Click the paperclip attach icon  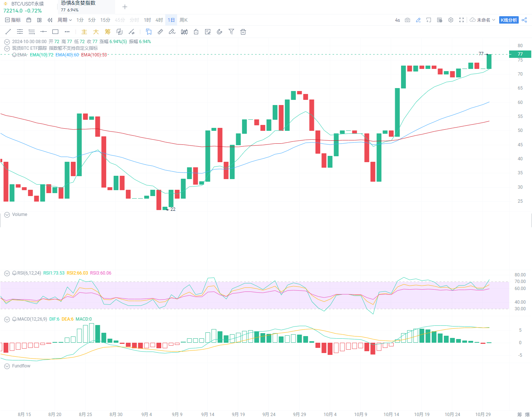point(220,32)
